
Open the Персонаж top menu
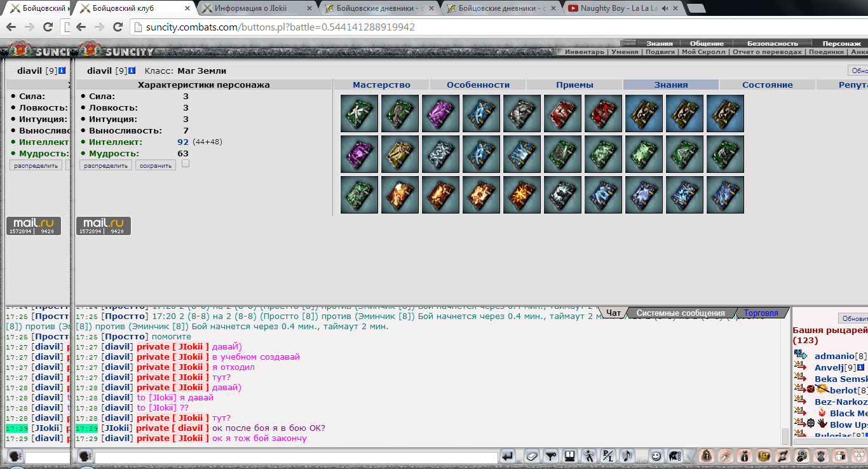(841, 43)
